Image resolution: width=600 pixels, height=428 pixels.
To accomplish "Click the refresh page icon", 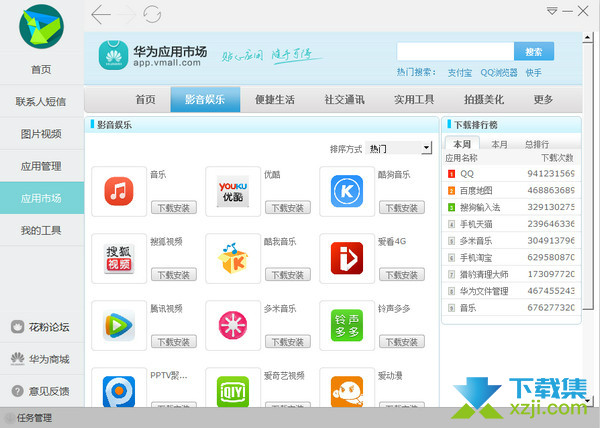I will [152, 15].
